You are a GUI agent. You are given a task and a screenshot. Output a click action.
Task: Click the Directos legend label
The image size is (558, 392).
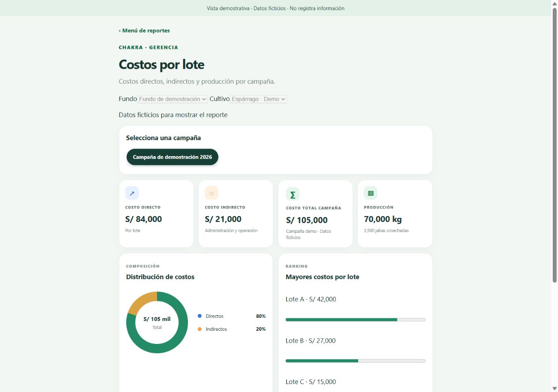(215, 316)
